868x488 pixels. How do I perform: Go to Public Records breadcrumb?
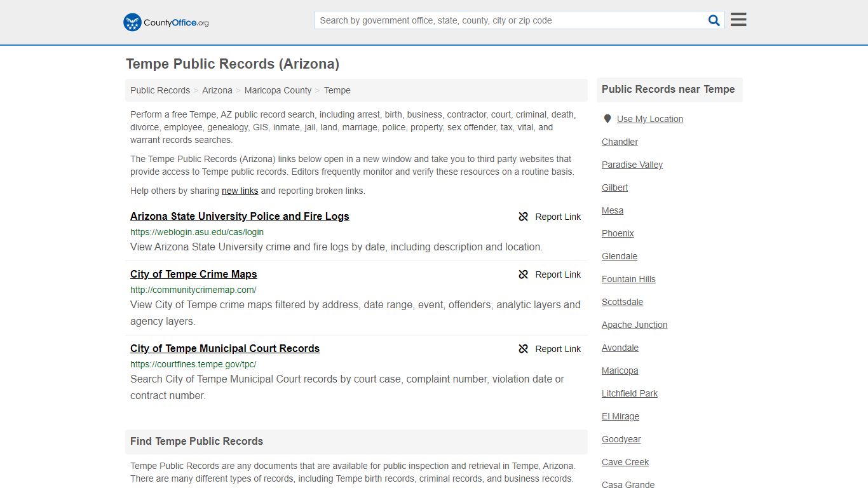160,90
